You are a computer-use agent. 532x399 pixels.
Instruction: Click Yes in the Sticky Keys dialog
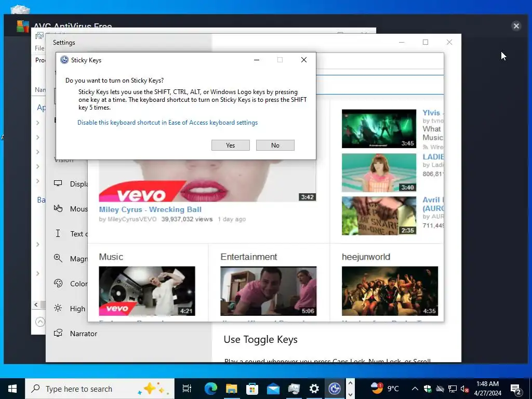pyautogui.click(x=230, y=145)
